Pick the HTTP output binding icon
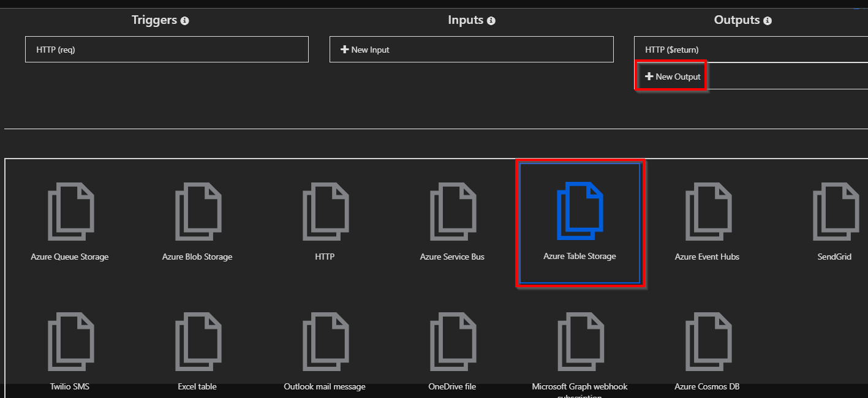Viewport: 868px width, 398px height. click(x=325, y=211)
